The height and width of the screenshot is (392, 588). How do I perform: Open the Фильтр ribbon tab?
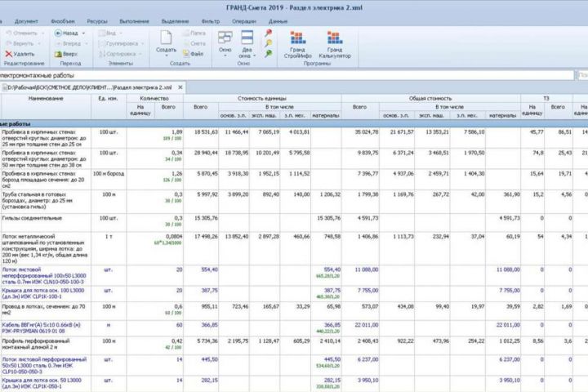point(211,21)
